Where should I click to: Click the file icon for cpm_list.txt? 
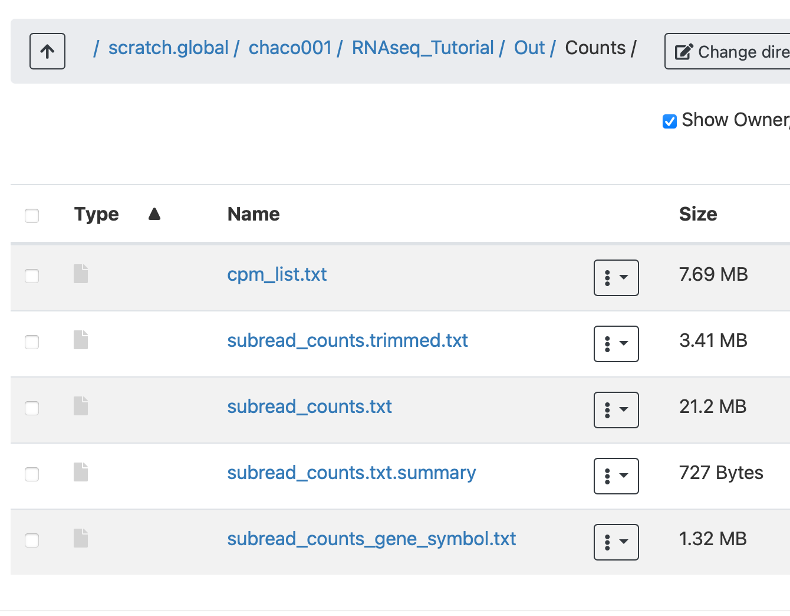(81, 273)
